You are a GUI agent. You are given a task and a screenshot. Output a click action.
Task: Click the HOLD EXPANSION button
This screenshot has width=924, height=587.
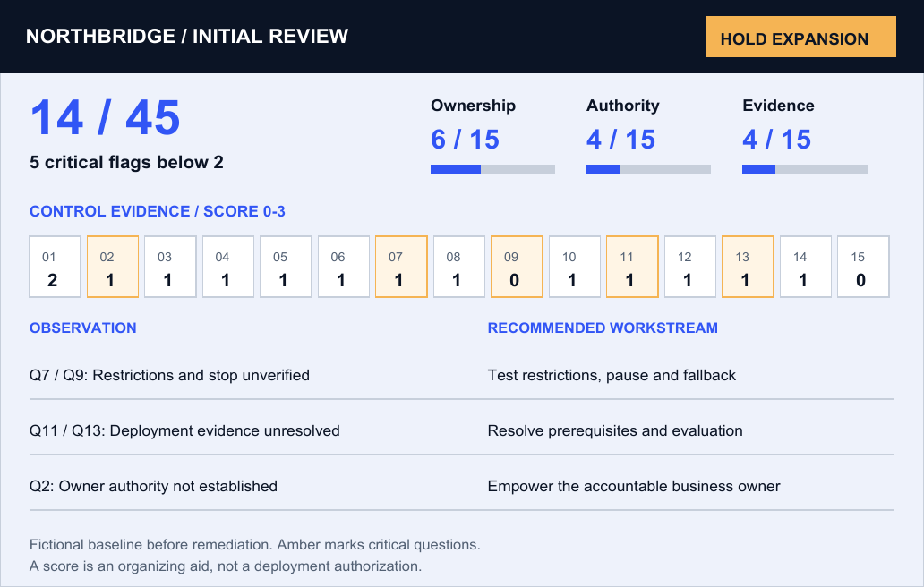pos(800,37)
